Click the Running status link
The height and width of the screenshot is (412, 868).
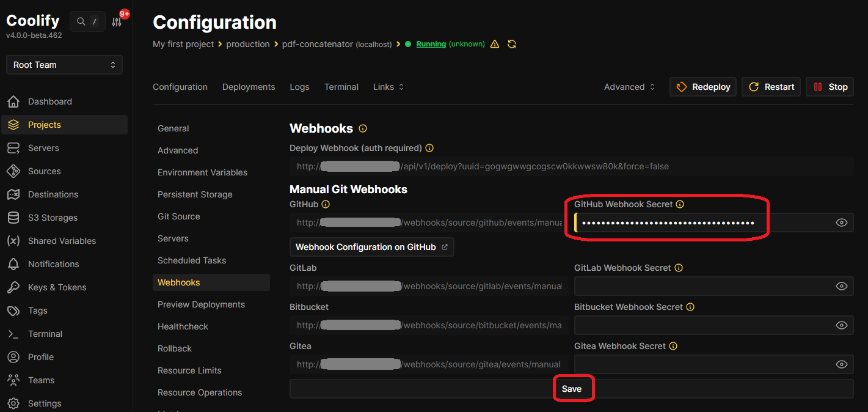point(431,44)
